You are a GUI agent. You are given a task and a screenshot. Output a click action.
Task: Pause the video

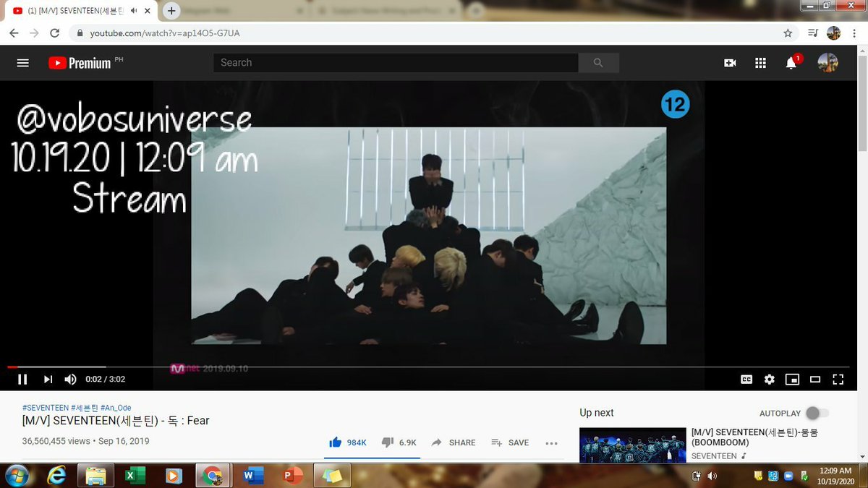click(22, 379)
